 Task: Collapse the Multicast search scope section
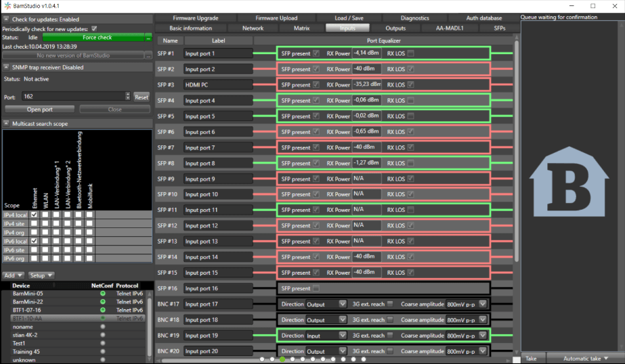coord(6,124)
